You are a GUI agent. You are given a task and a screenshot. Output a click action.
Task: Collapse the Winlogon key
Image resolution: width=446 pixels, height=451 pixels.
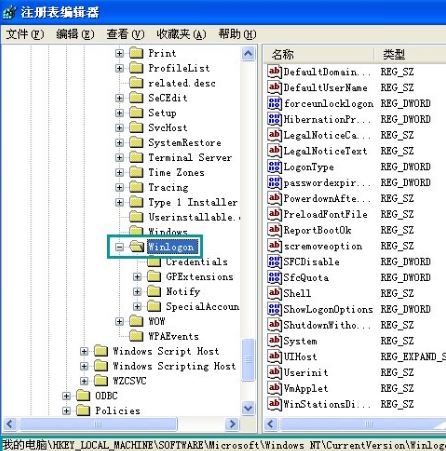[119, 247]
